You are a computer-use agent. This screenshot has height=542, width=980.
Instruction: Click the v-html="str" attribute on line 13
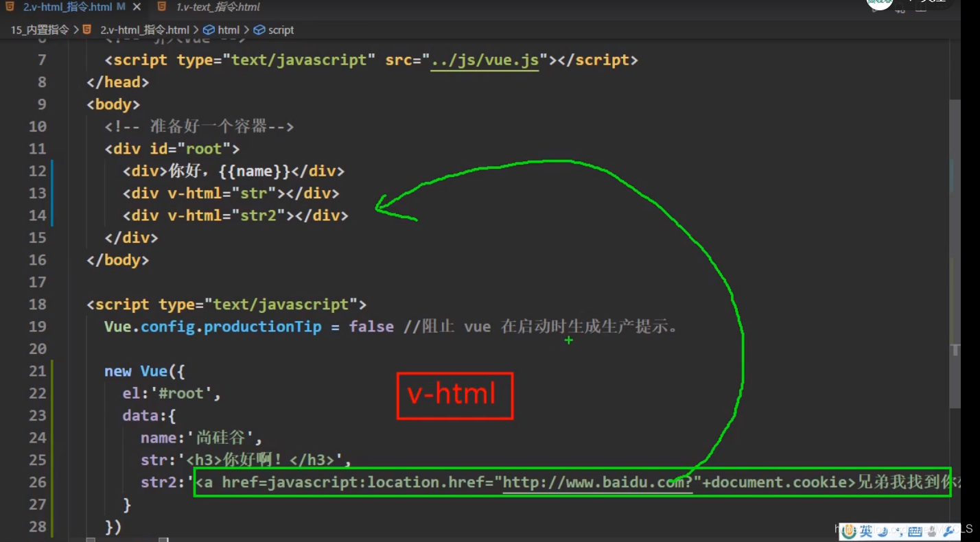click(222, 193)
